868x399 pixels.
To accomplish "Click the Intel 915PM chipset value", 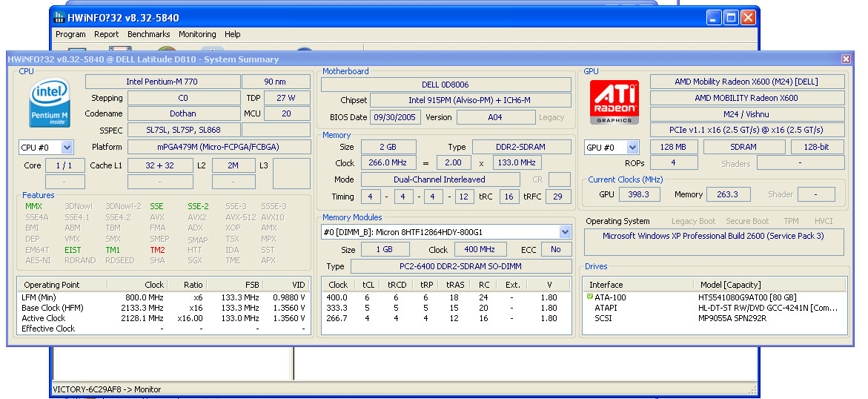I will point(471,100).
